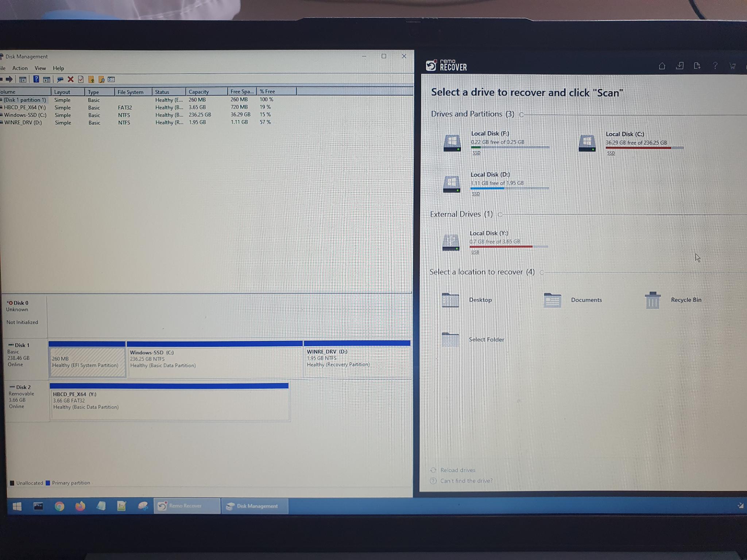This screenshot has width=747, height=560.
Task: Sort by the File System column header
Action: [133, 92]
